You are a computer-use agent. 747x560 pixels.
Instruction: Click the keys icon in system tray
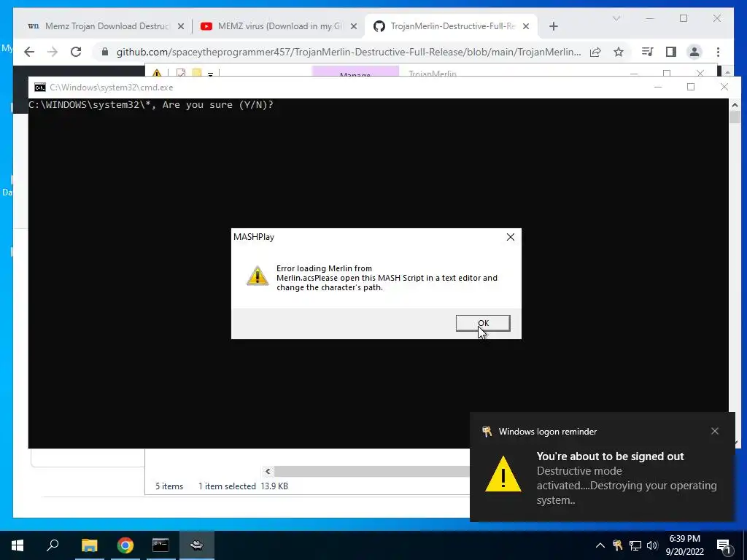pyautogui.click(x=617, y=545)
